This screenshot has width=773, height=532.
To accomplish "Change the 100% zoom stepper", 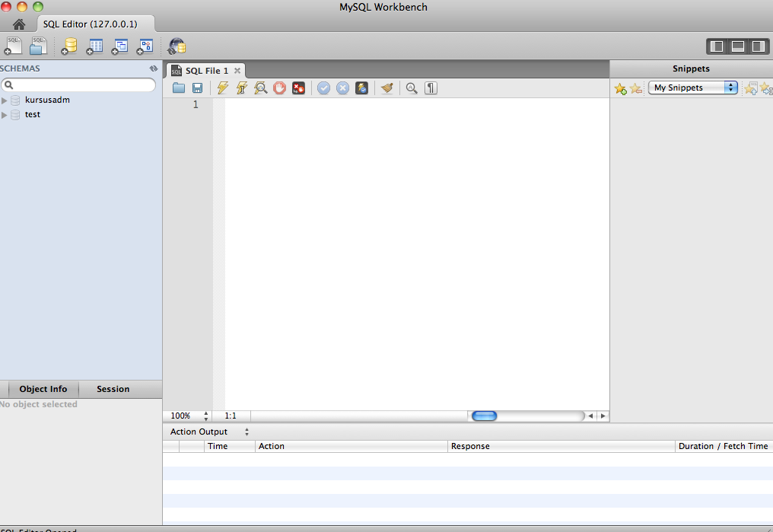I will [206, 416].
